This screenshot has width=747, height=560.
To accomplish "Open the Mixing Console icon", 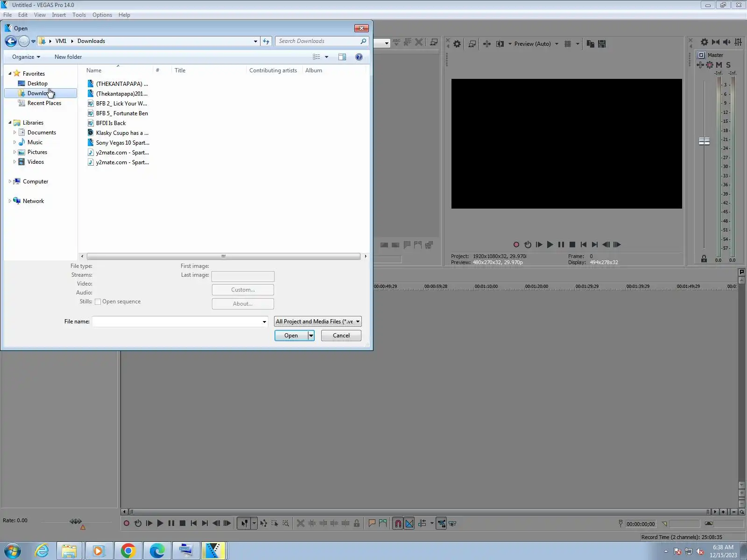I will [x=738, y=42].
